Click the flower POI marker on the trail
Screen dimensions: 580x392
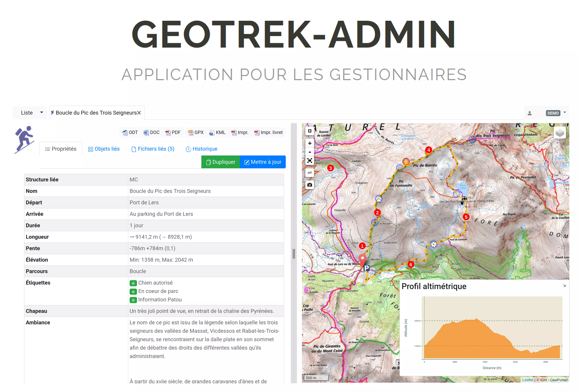[x=434, y=244]
